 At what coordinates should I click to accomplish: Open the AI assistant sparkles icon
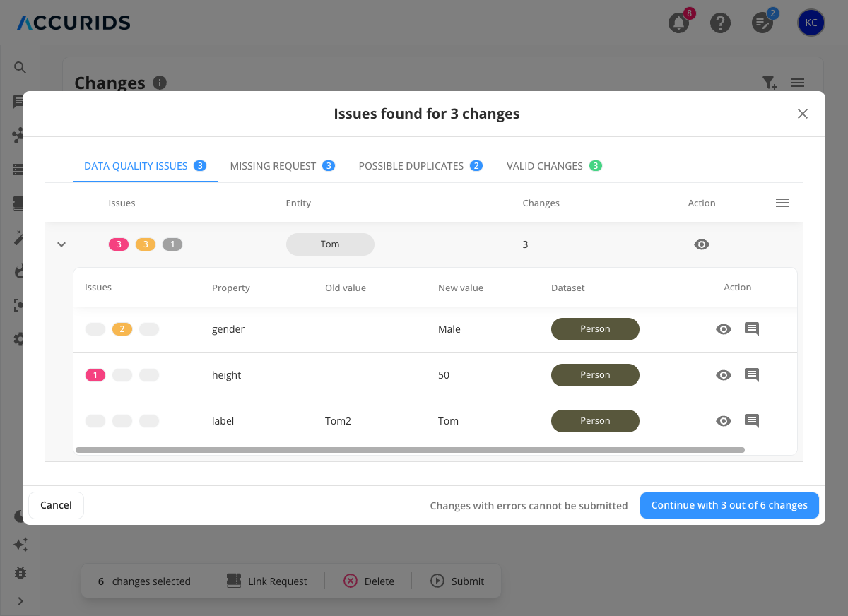20,545
